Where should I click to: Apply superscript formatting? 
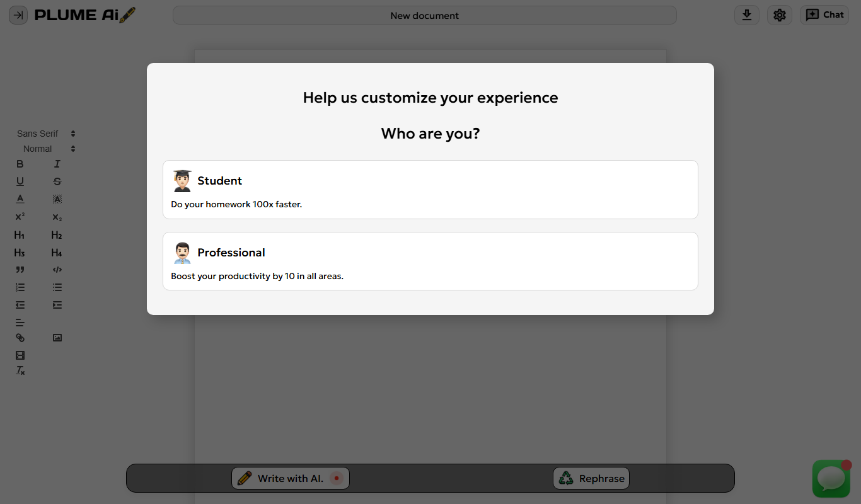(x=20, y=217)
